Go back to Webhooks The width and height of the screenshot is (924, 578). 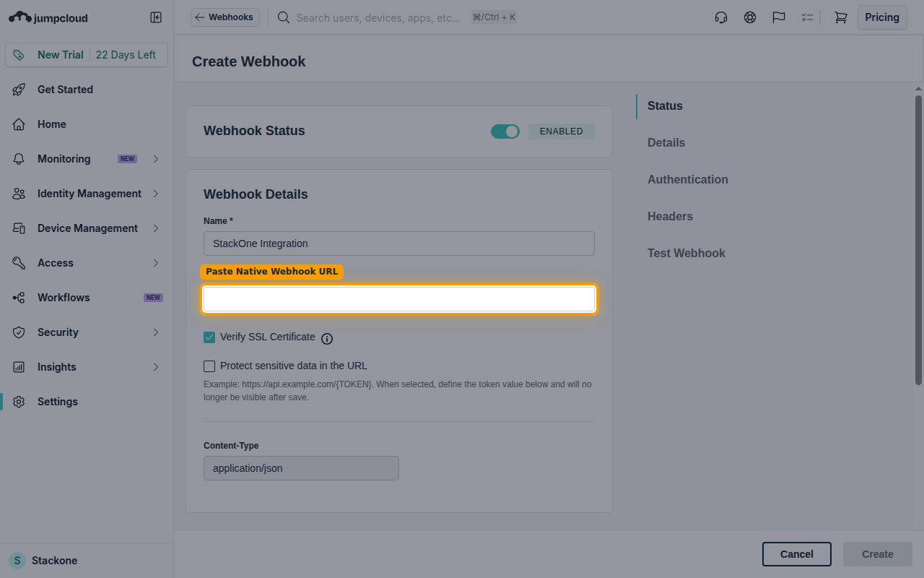pos(225,17)
